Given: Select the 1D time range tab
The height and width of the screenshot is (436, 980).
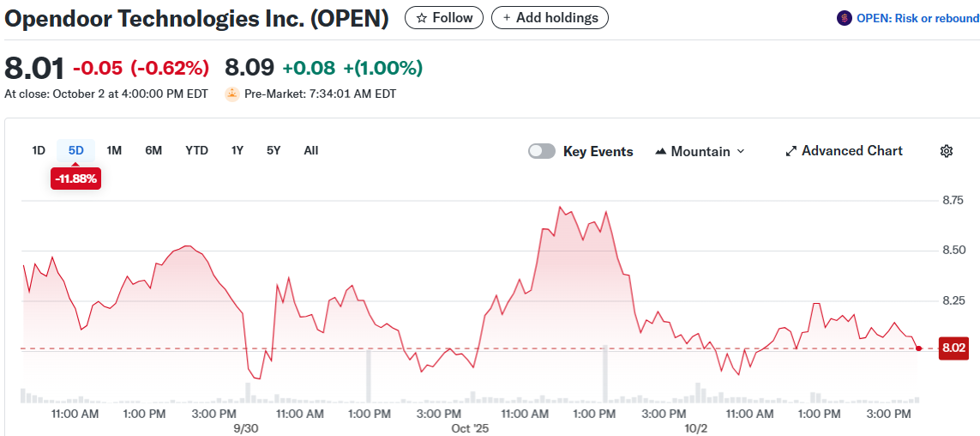Looking at the screenshot, I should pyautogui.click(x=39, y=150).
